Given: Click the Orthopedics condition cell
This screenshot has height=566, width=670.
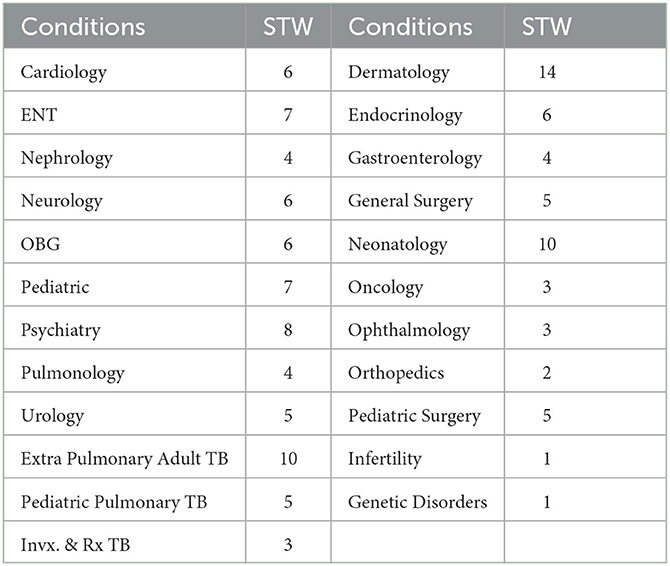Looking at the screenshot, I should pyautogui.click(x=417, y=371).
